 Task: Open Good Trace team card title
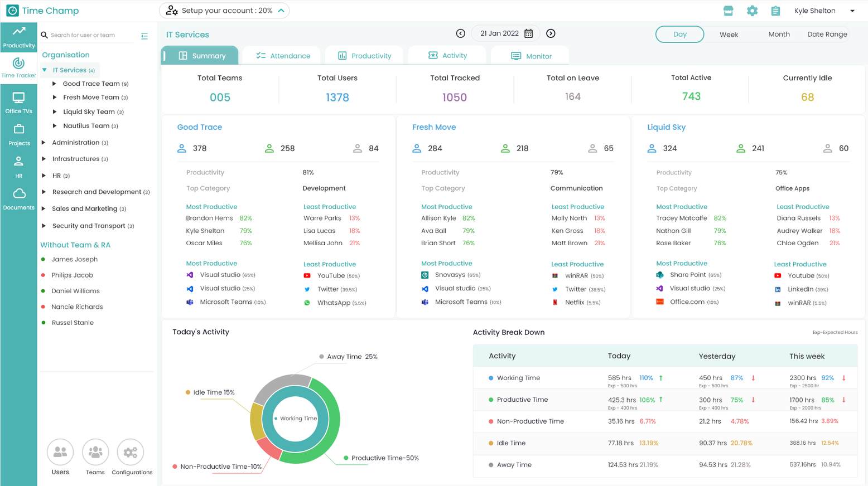200,127
